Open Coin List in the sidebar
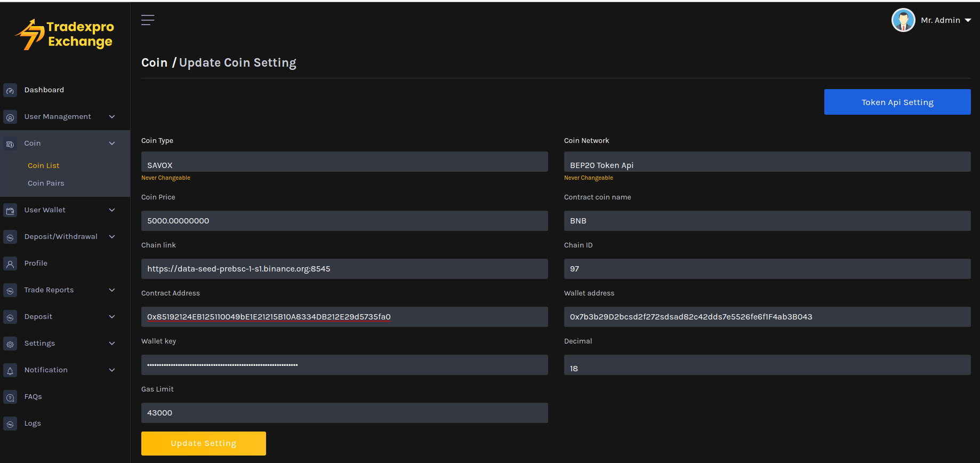980x463 pixels. (x=44, y=166)
